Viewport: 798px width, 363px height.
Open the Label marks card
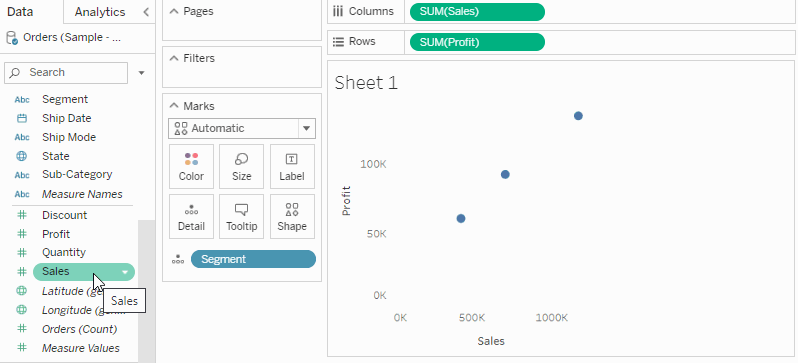click(x=292, y=166)
